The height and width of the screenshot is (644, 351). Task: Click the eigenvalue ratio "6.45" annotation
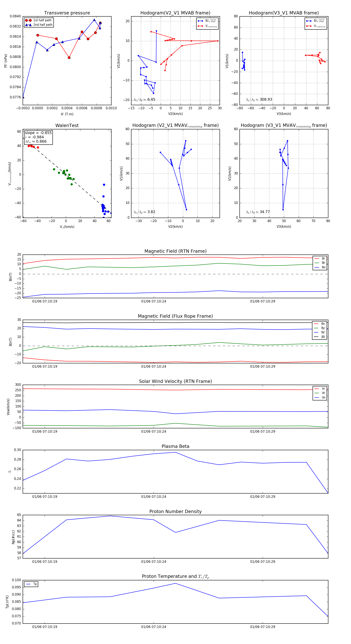[x=151, y=100]
